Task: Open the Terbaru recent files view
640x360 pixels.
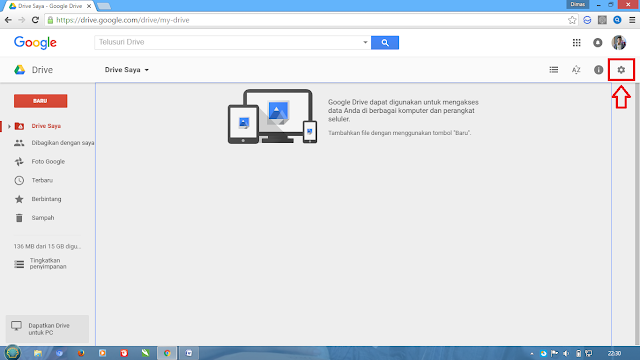Action: coord(33,180)
